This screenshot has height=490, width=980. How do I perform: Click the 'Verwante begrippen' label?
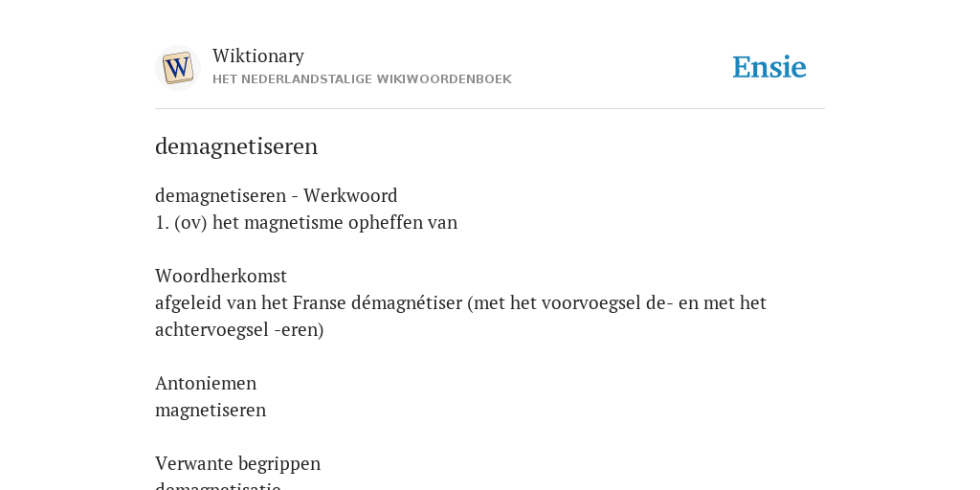click(x=237, y=464)
